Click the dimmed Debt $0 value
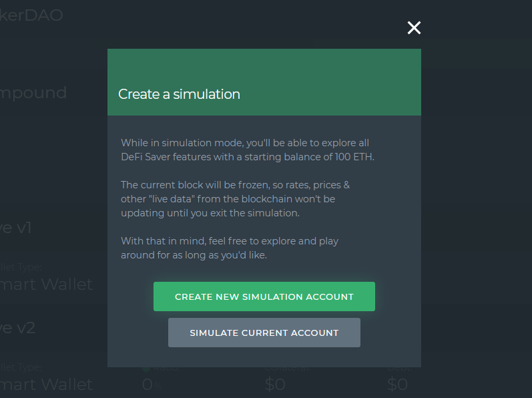The width and height of the screenshot is (532, 398). click(397, 385)
